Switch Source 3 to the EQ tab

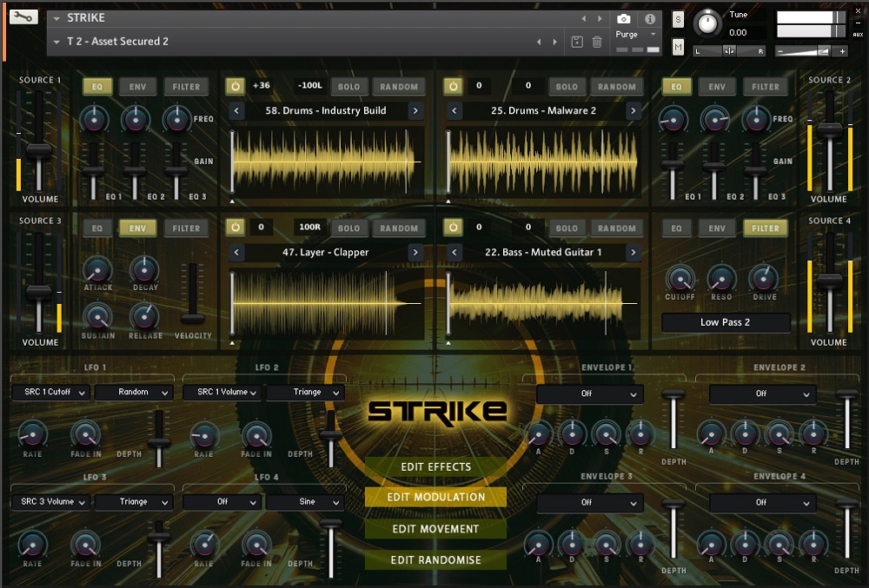tap(97, 228)
